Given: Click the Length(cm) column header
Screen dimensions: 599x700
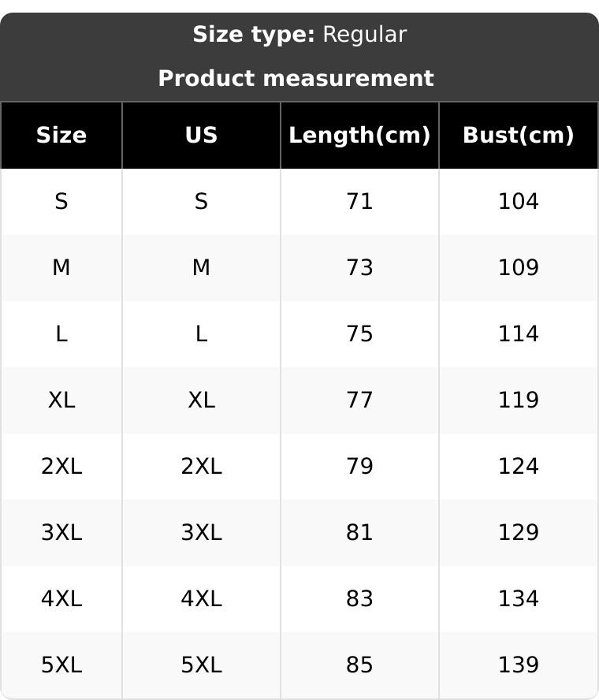Looking at the screenshot, I should [x=359, y=136].
